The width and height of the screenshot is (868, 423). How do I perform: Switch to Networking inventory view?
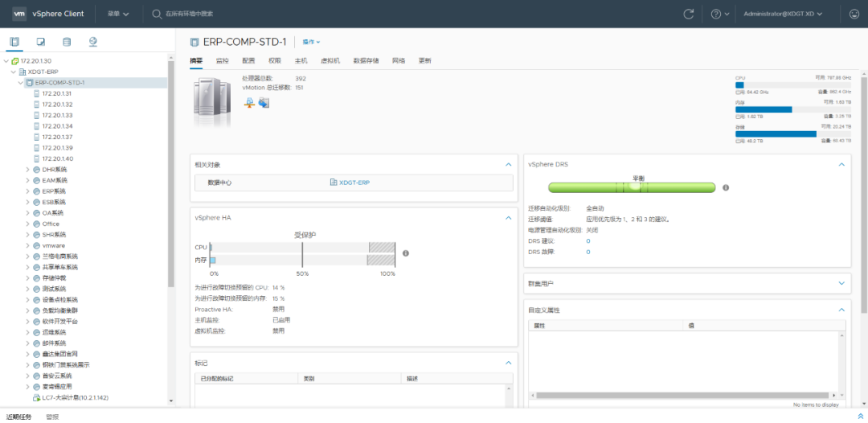click(93, 42)
